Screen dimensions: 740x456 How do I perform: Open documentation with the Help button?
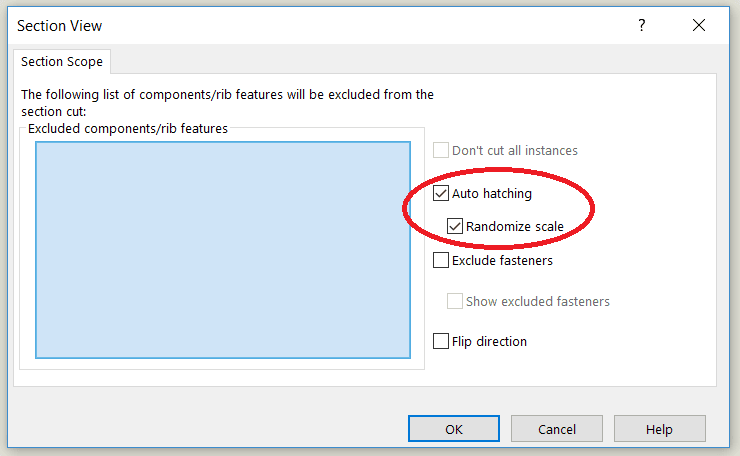pos(659,429)
